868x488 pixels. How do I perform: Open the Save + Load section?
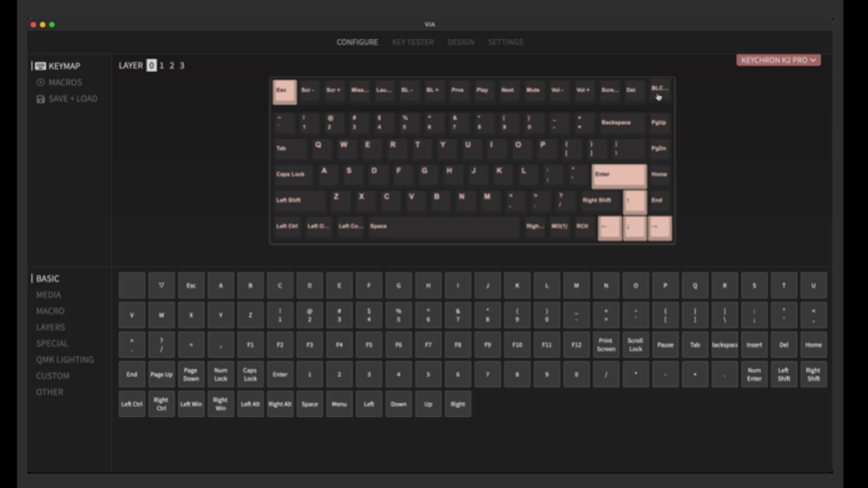67,99
